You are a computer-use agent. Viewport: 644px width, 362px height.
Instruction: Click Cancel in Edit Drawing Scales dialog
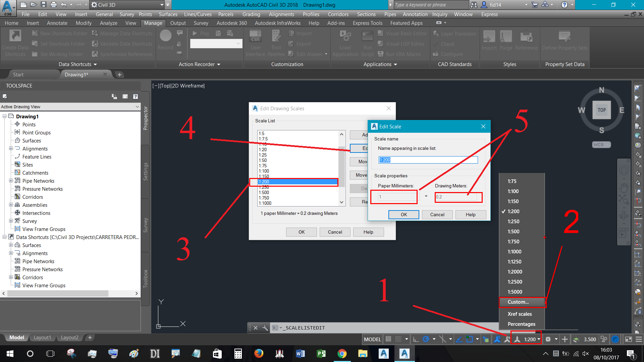[x=334, y=232]
